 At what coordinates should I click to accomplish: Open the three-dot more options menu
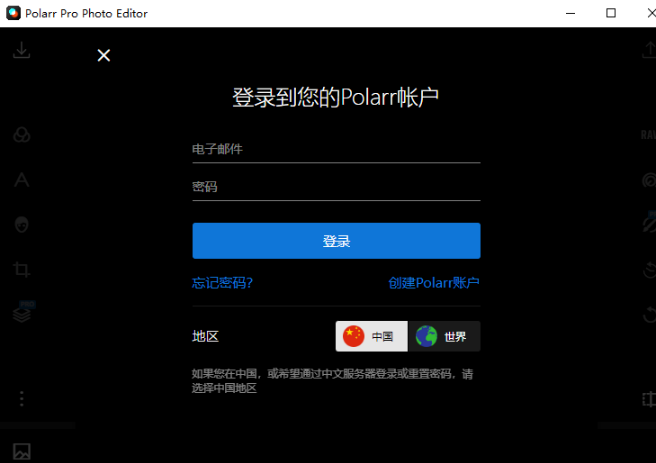[x=21, y=399]
